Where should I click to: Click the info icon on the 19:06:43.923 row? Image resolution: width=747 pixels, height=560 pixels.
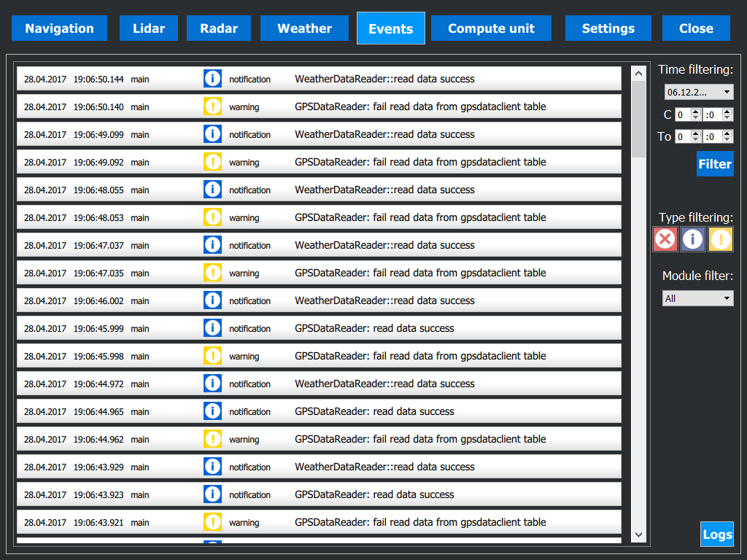[x=212, y=494]
